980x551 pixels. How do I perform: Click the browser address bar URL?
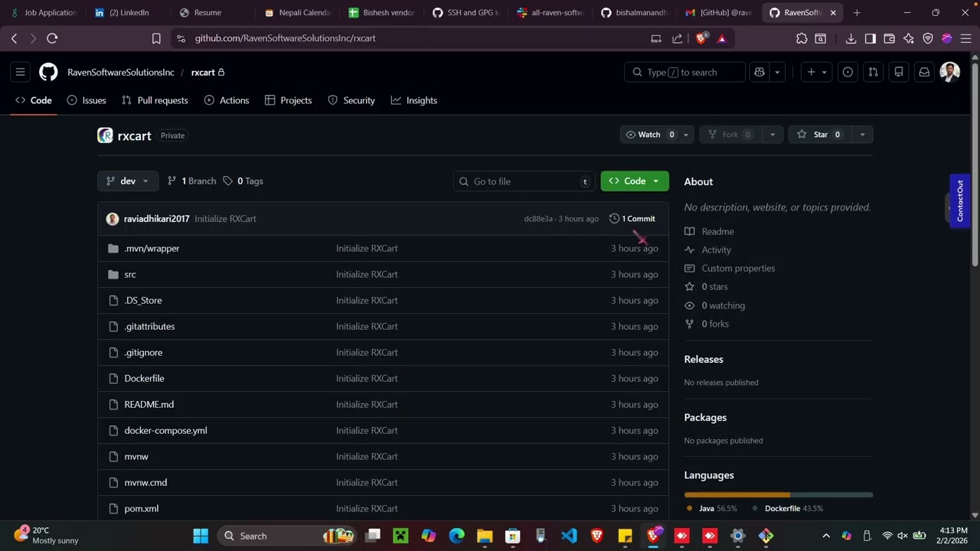point(285,38)
